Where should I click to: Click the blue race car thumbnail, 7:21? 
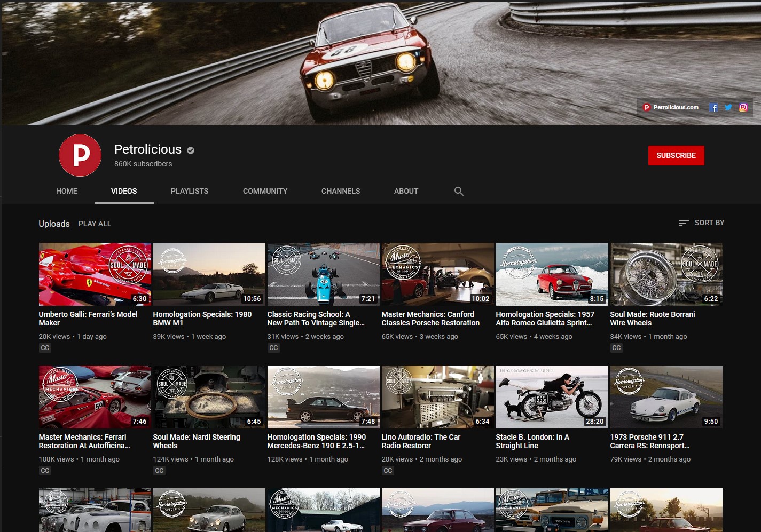tap(324, 274)
